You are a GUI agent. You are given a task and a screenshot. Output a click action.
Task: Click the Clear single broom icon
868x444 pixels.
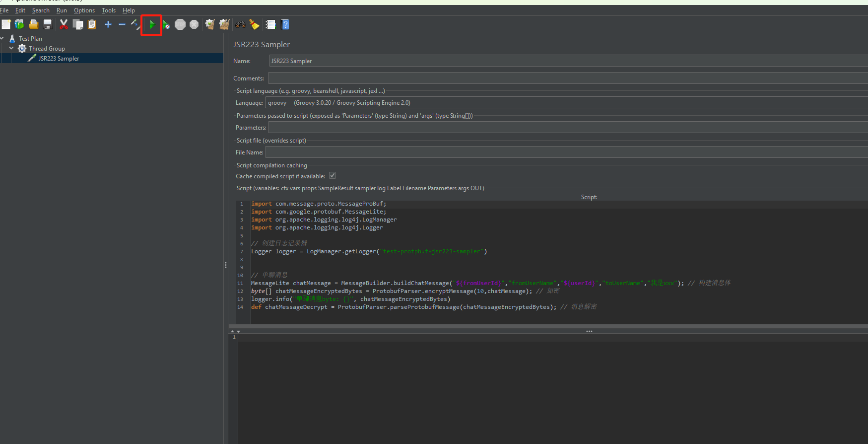(x=210, y=24)
